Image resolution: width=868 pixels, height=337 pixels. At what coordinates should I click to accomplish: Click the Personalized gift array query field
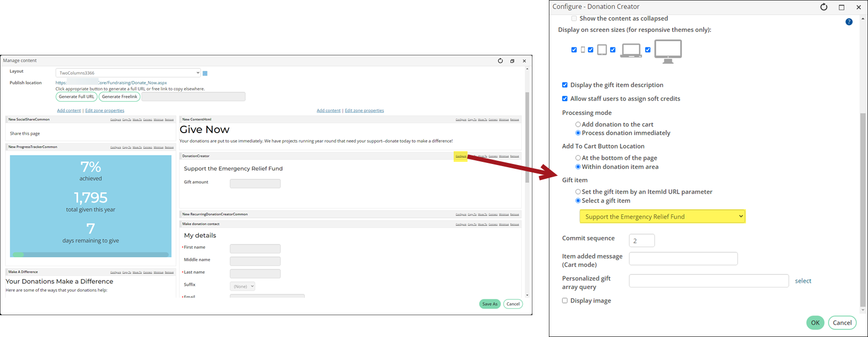(x=709, y=281)
